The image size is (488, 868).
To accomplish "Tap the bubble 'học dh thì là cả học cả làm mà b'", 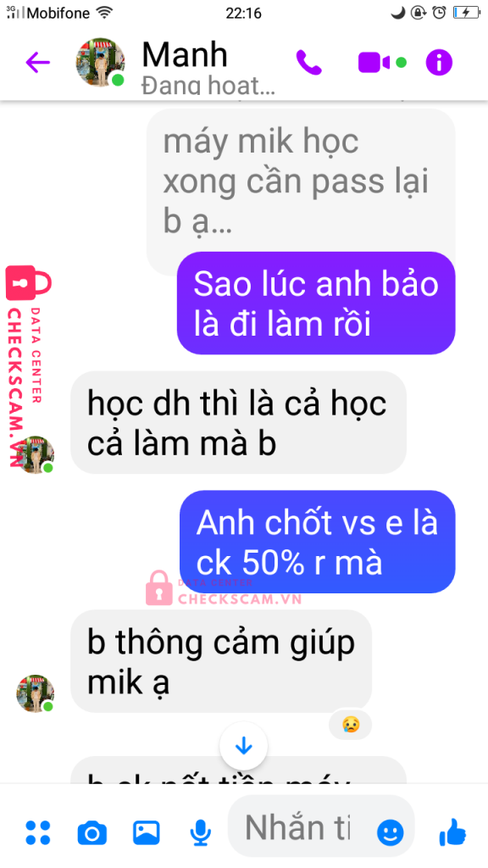I will coord(238,422).
